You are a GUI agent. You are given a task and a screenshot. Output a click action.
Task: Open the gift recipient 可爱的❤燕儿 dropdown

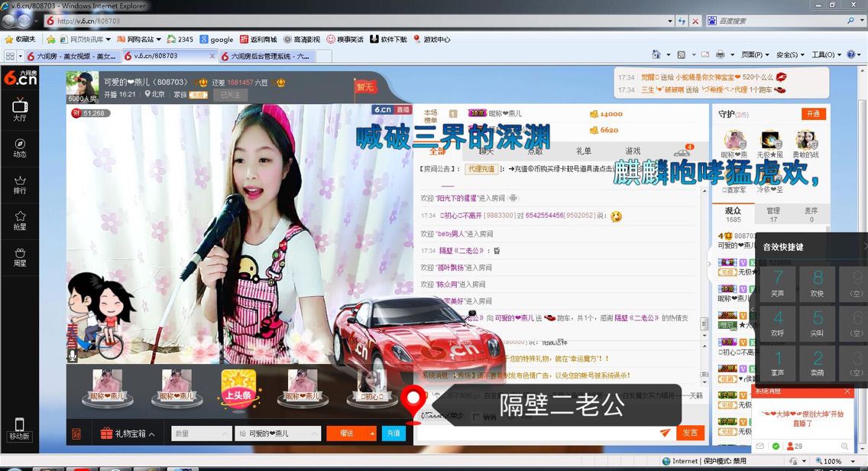pos(277,434)
